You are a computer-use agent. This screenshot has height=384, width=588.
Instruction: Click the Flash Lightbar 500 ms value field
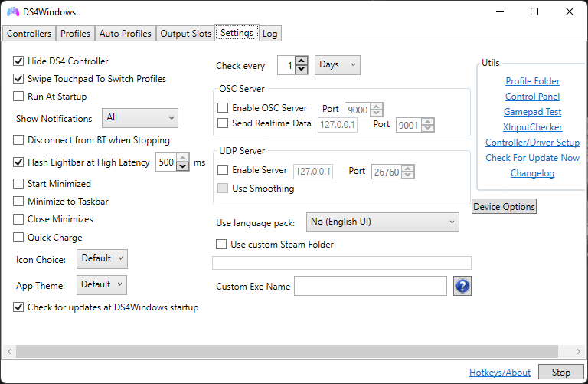coord(166,162)
